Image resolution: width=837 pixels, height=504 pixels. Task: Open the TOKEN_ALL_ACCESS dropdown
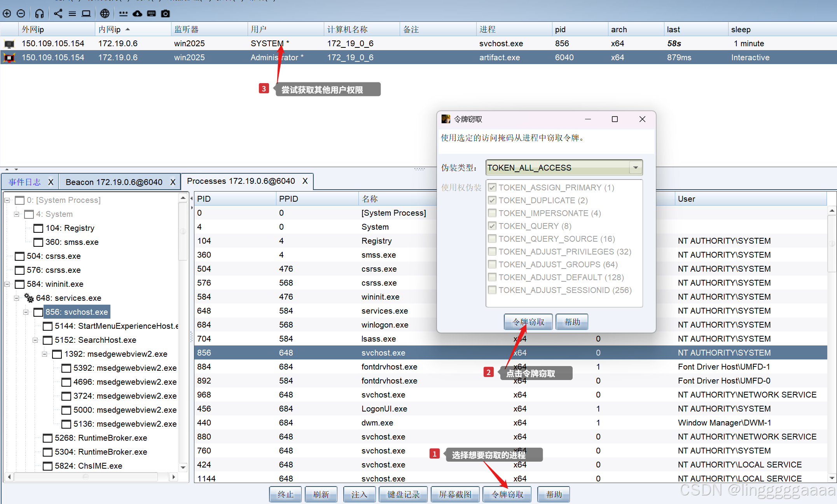[635, 167]
